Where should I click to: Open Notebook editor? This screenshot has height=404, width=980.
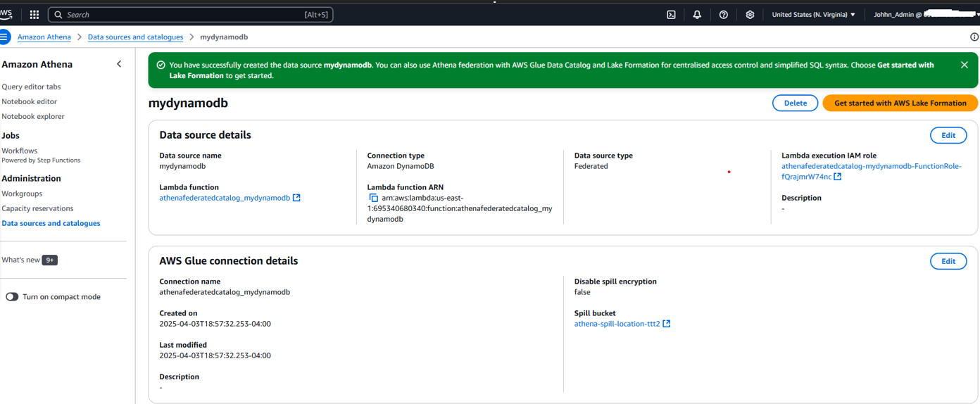(x=29, y=101)
